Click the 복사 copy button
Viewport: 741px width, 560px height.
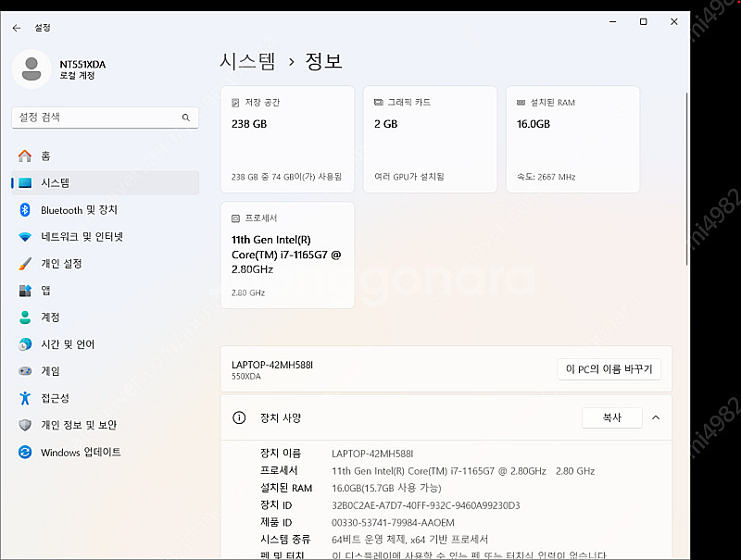pos(612,417)
